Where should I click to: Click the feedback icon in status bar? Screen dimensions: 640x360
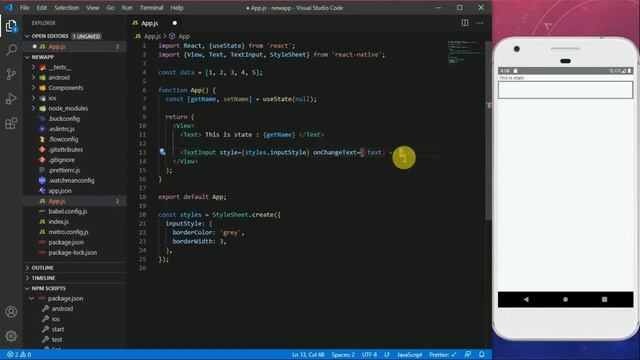pyautogui.click(x=468, y=355)
